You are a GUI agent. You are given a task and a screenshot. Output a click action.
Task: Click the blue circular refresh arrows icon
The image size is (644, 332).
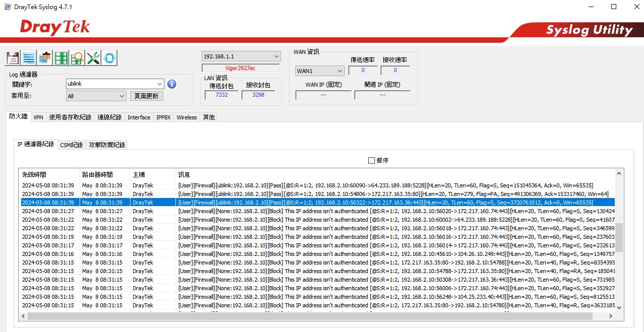109,58
